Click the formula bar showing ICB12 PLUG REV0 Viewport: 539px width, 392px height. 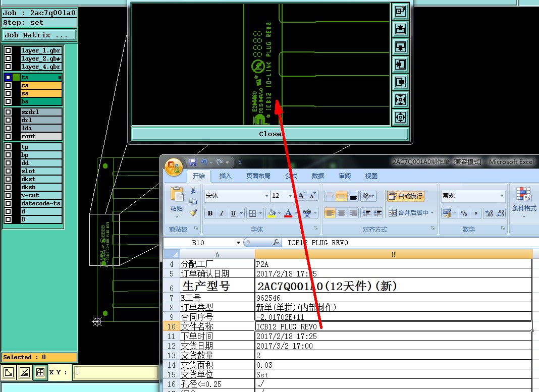tap(411, 243)
